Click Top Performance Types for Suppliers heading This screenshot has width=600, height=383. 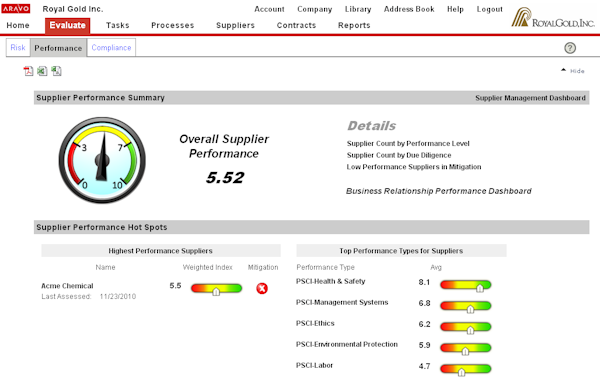pyautogui.click(x=401, y=251)
